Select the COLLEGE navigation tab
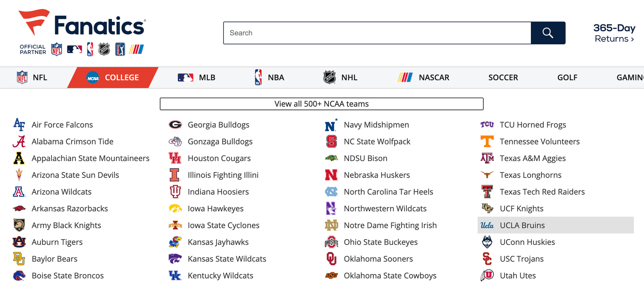This screenshot has height=285, width=644. point(113,78)
